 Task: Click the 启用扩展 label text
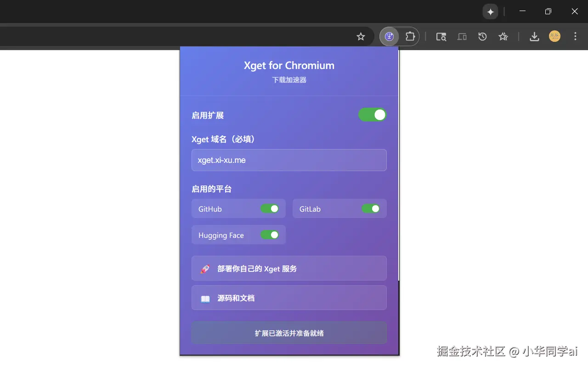tap(208, 115)
